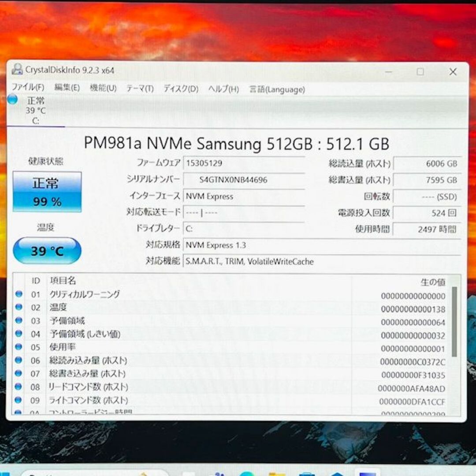Click raw value 0000000000138
This screenshot has height=476, width=476.
(413, 309)
